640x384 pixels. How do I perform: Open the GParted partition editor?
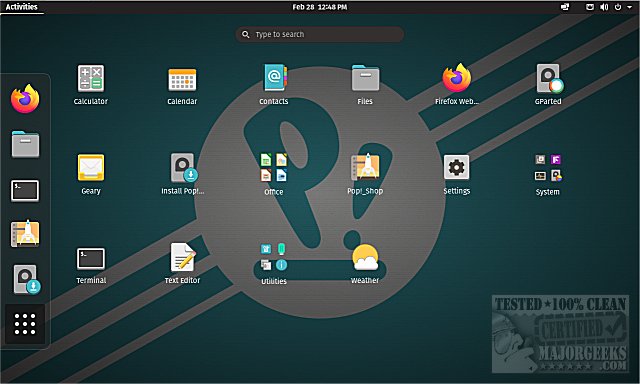pyautogui.click(x=549, y=78)
